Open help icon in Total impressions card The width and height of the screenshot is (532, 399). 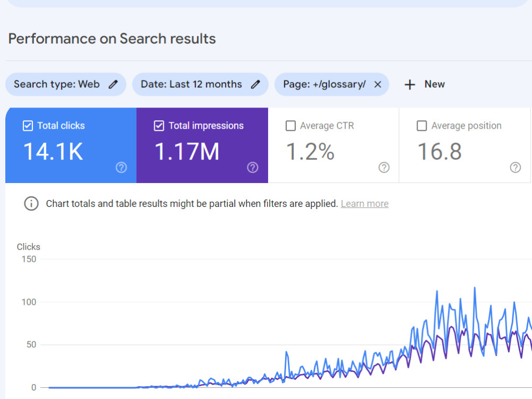(x=252, y=167)
